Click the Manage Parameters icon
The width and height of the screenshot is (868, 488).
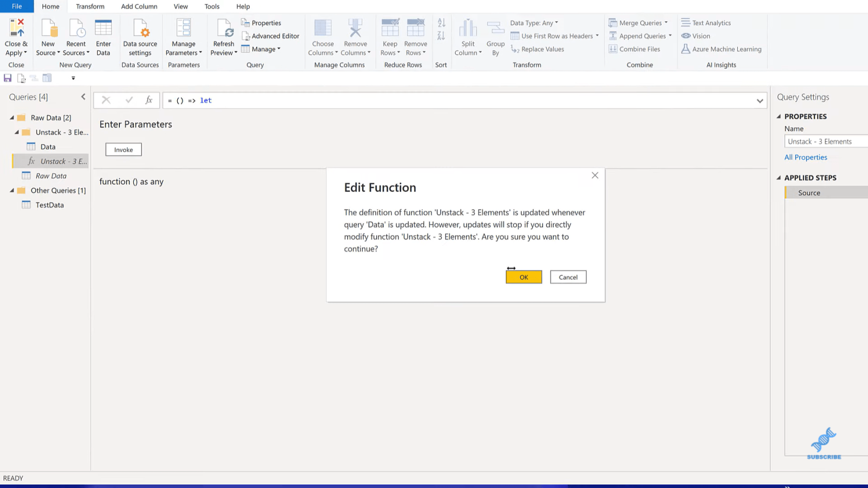point(183,28)
